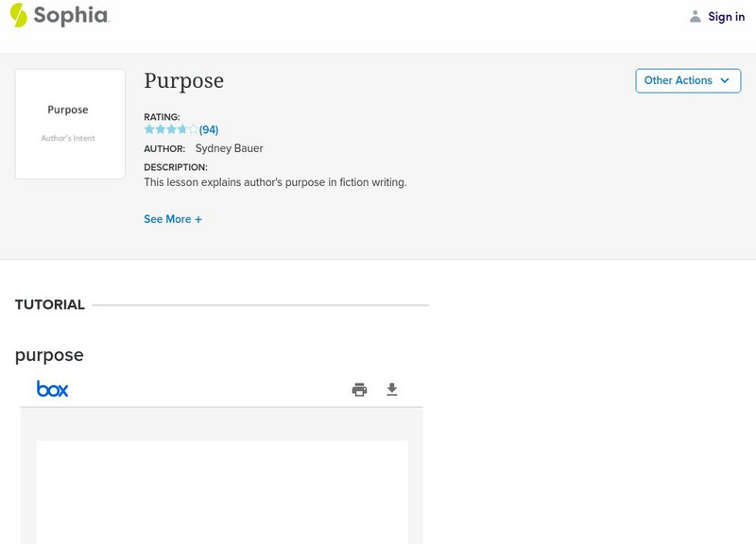Viewport: 756px width, 544px height.
Task: Click the Sign in link
Action: tap(726, 16)
